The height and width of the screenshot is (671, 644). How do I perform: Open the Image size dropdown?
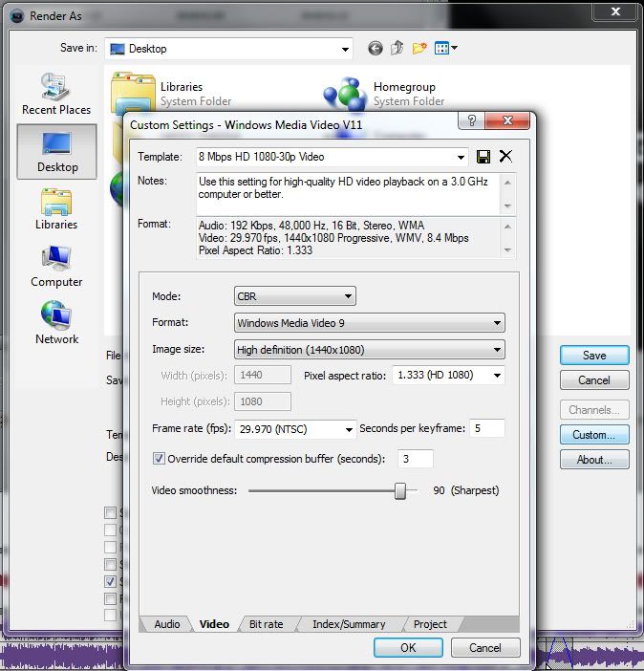pyautogui.click(x=370, y=350)
